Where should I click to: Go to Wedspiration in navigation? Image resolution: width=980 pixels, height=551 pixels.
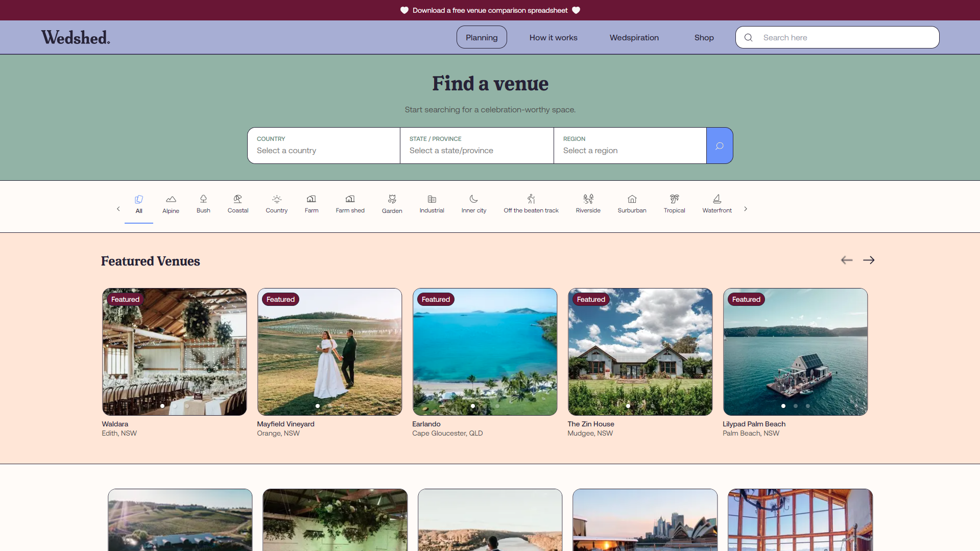pyautogui.click(x=634, y=37)
